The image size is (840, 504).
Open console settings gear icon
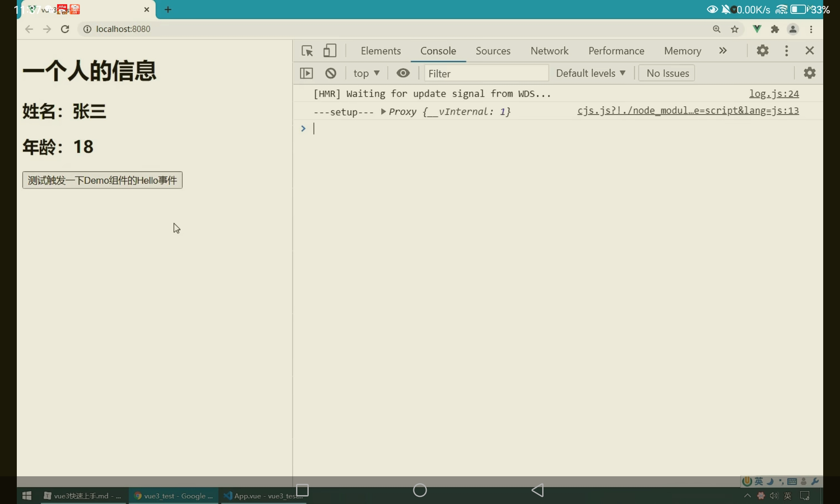(809, 73)
